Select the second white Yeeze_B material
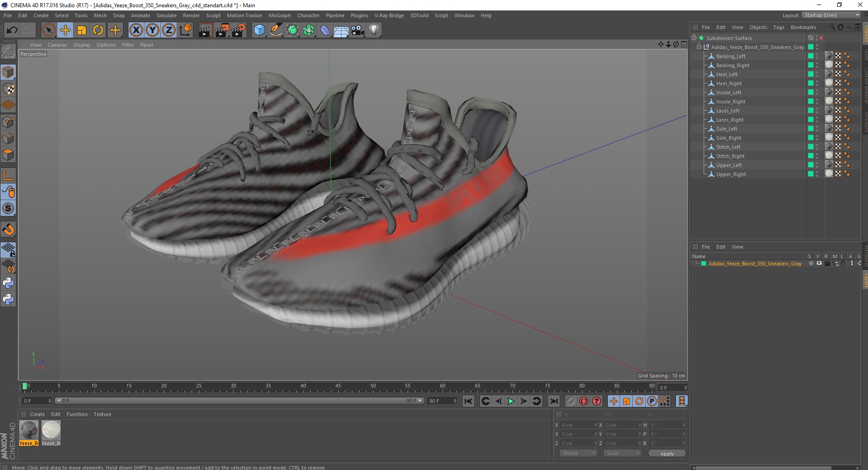 point(51,430)
